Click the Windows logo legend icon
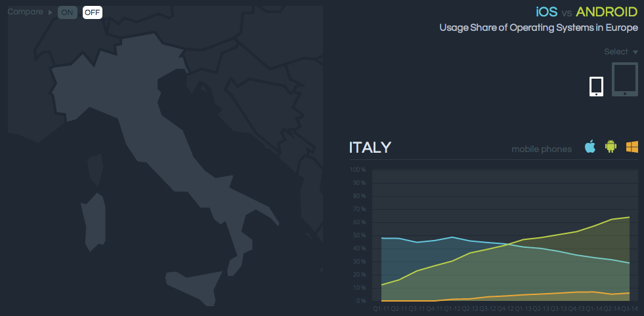Image resolution: width=644 pixels, height=316 pixels. tap(632, 147)
